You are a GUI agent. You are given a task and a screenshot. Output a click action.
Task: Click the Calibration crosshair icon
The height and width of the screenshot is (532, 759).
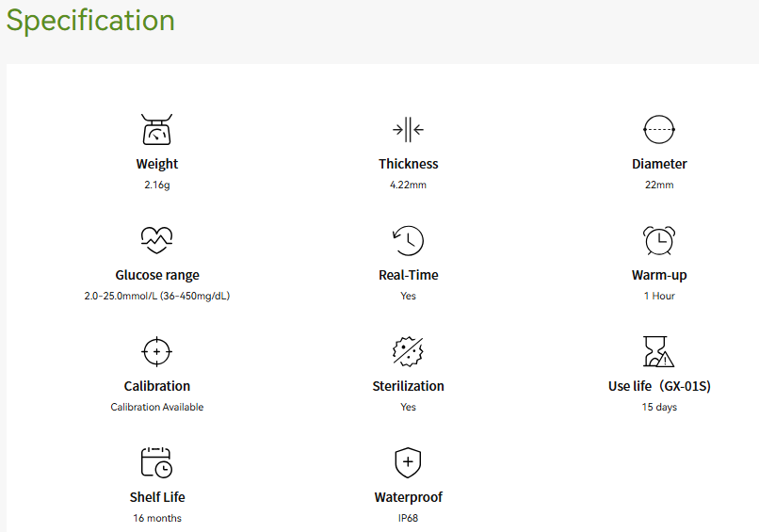(157, 351)
